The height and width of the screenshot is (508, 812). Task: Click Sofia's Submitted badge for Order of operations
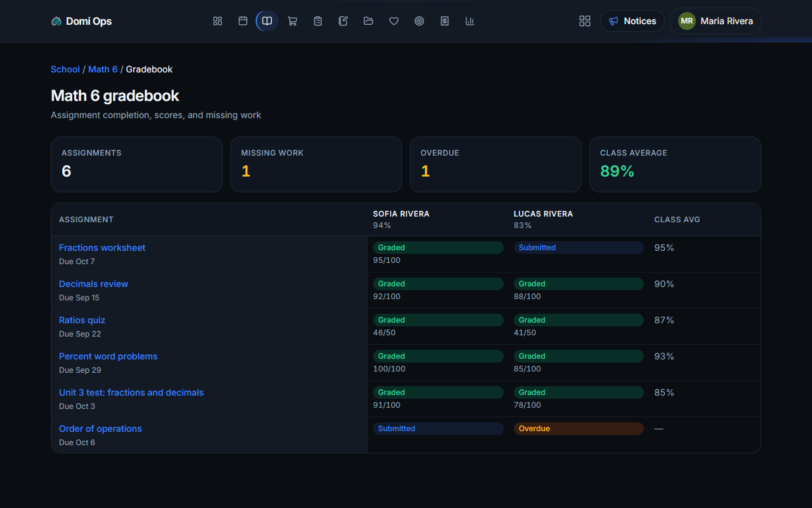coord(438,429)
